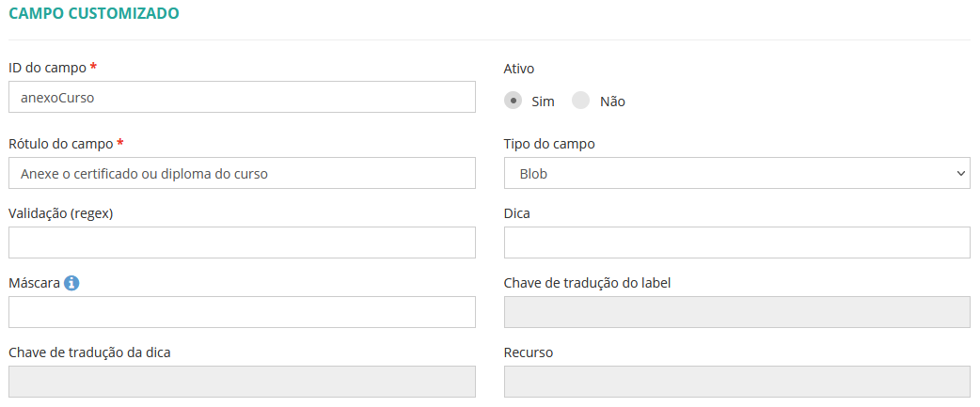980x407 pixels.
Task: Click the greyed Recurso box
Action: (x=736, y=382)
